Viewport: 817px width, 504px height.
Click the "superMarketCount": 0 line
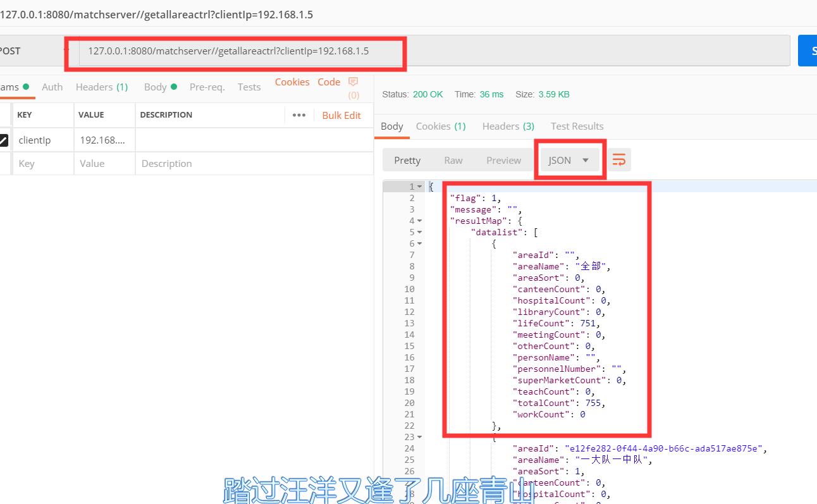(x=569, y=380)
